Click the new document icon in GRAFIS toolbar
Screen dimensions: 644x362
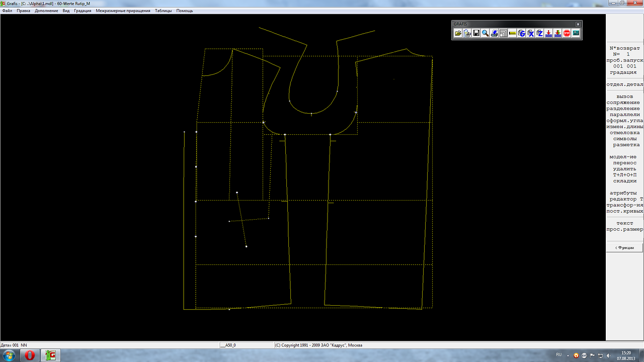tap(467, 33)
